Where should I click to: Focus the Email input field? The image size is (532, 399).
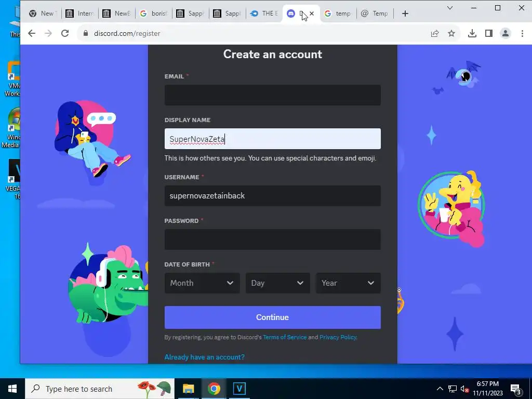pos(272,95)
